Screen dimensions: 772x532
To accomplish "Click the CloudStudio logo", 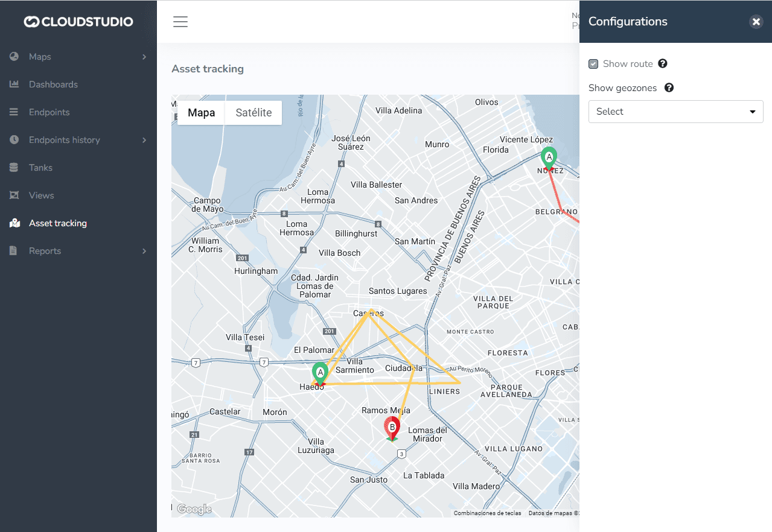I will pyautogui.click(x=78, y=22).
